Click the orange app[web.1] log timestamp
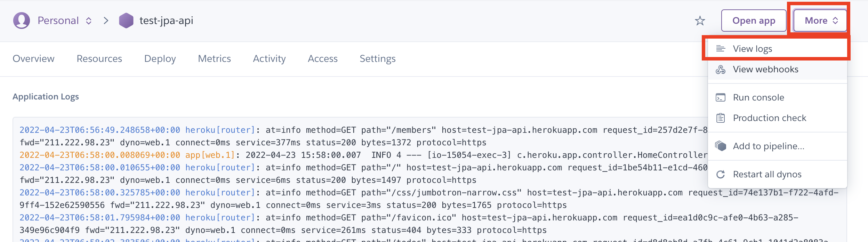 click(100, 155)
